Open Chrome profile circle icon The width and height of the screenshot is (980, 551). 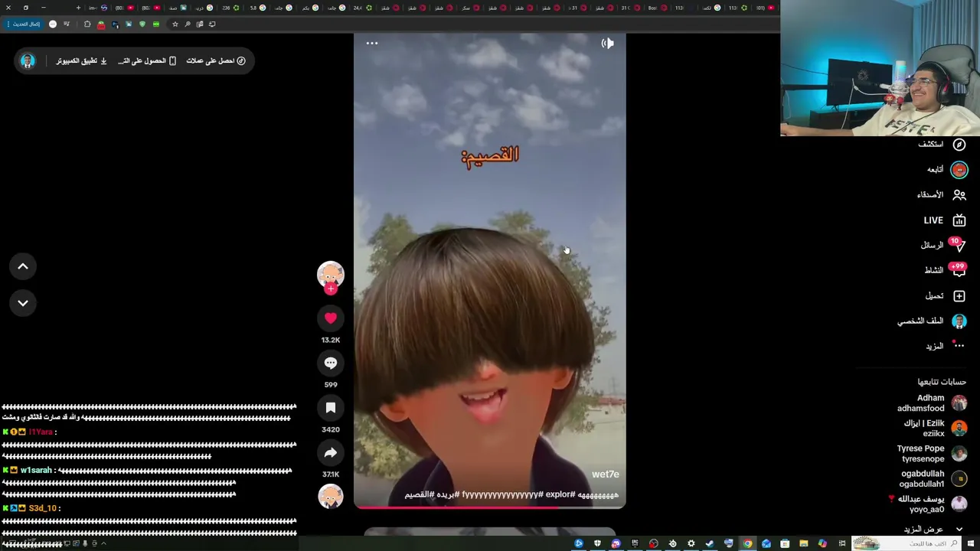(53, 24)
